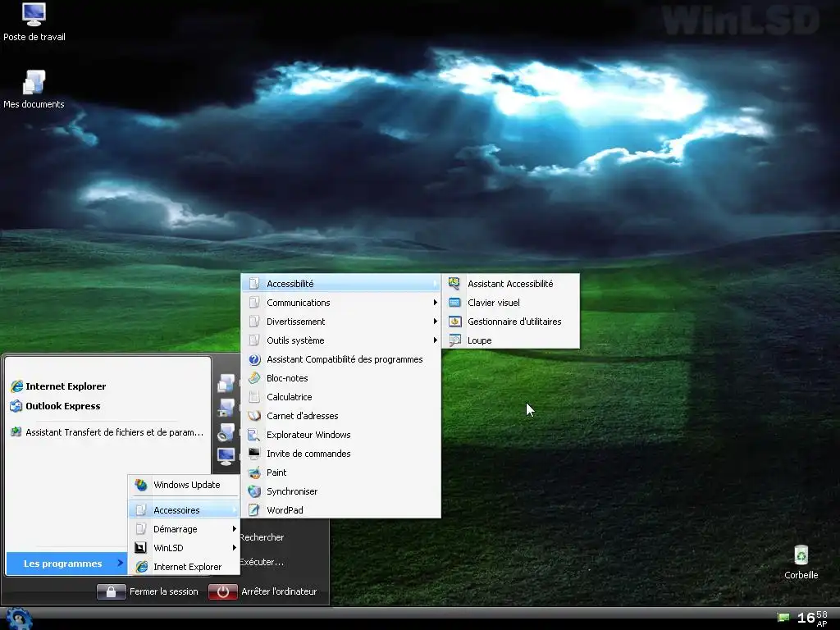Click the Assistant Compatibilité help icon
840x630 pixels.
pos(254,359)
